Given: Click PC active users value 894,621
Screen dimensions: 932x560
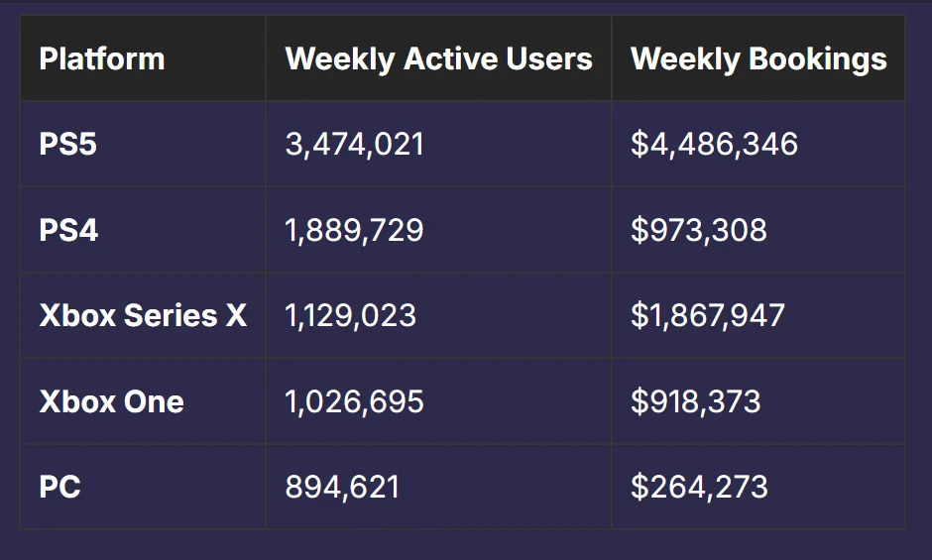Looking at the screenshot, I should [x=342, y=487].
